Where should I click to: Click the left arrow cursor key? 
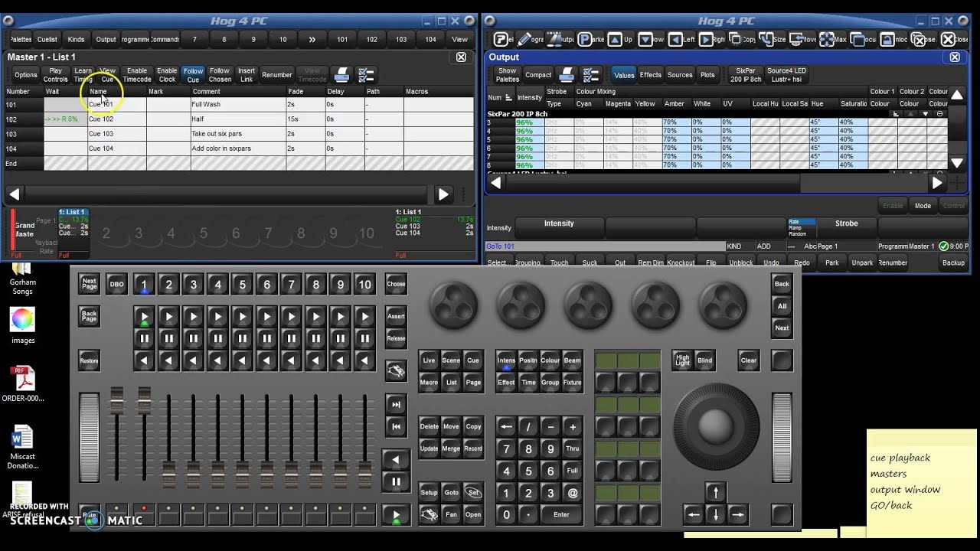694,514
